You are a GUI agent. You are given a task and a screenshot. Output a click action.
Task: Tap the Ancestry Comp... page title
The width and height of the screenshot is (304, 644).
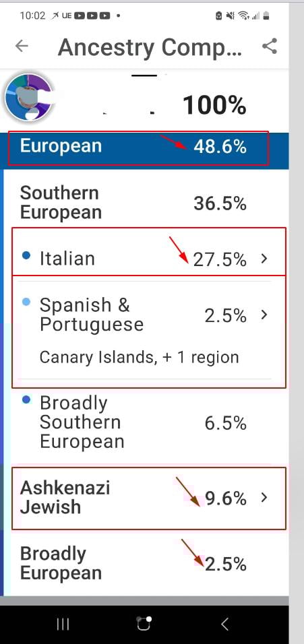[x=150, y=48]
